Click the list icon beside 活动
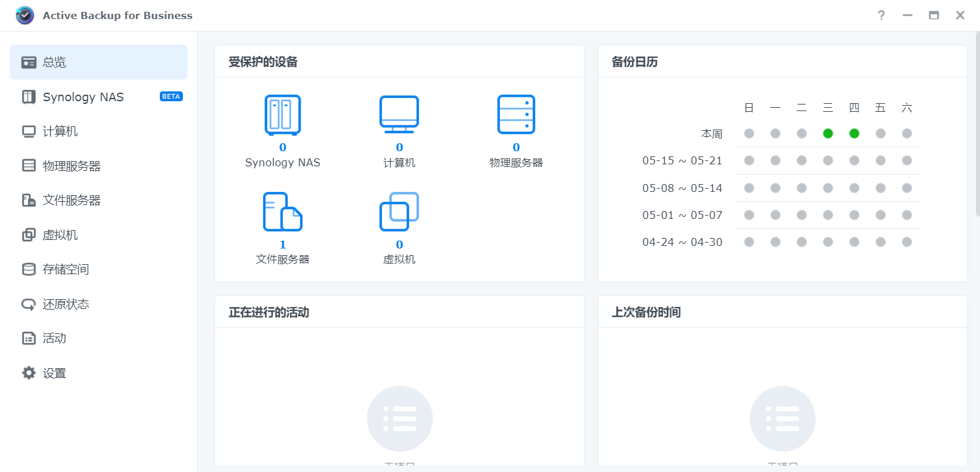Screen dimensions: 980x472 [29, 339]
